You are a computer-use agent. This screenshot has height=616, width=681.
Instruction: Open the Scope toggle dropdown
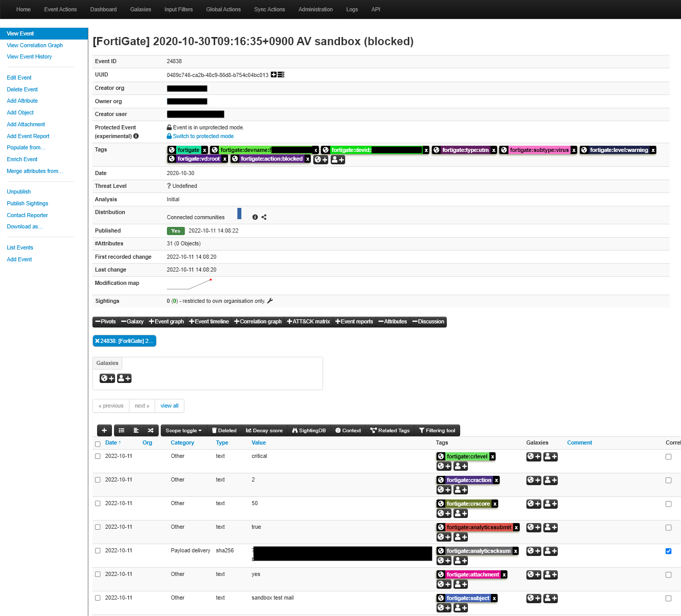tap(183, 431)
